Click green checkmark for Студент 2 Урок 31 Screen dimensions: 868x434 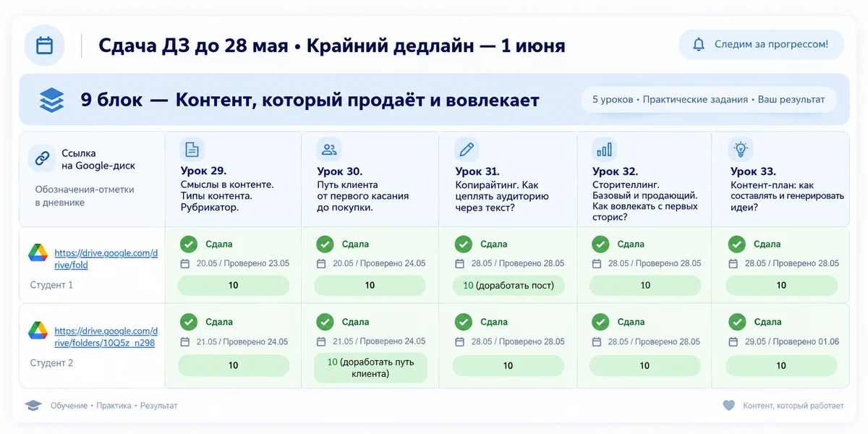pos(462,322)
